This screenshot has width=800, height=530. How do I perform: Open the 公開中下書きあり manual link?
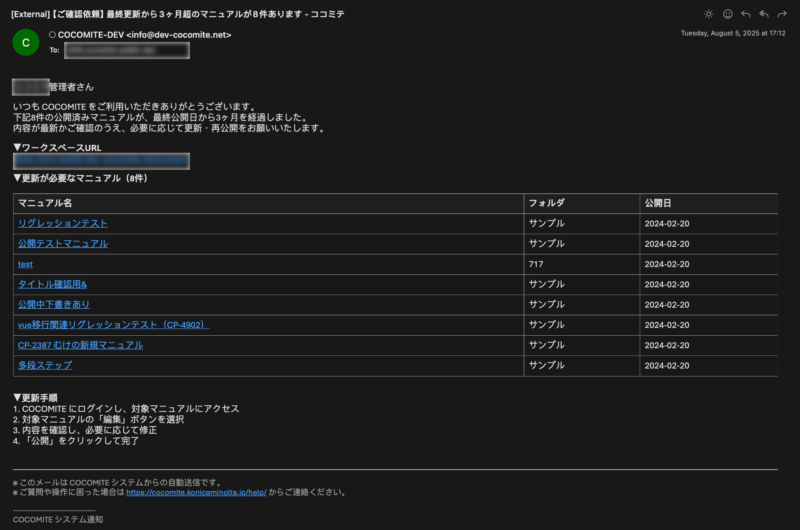(x=53, y=304)
